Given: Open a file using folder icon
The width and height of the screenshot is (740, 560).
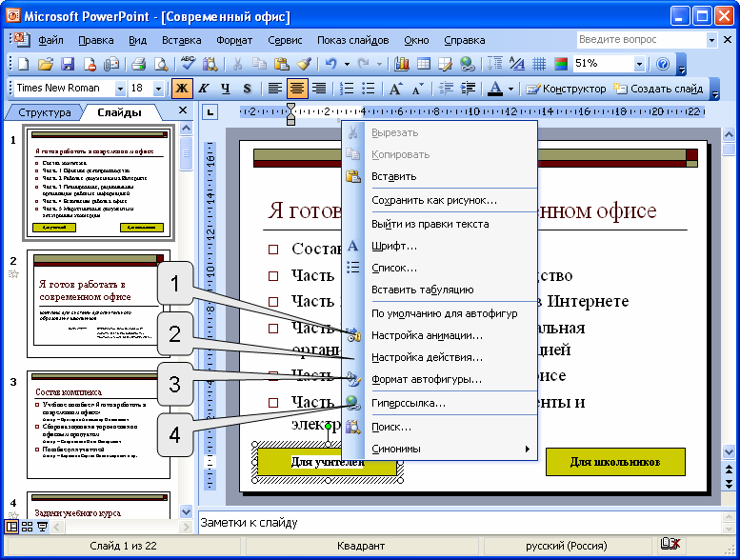Looking at the screenshot, I should pos(45,64).
